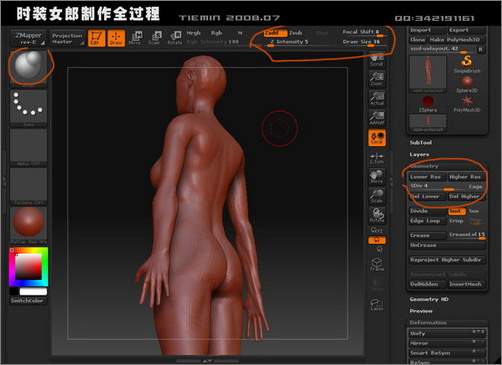Screen dimensions: 502x365
Task: Toggle XYZ rotation axis mode
Action: tap(377, 230)
